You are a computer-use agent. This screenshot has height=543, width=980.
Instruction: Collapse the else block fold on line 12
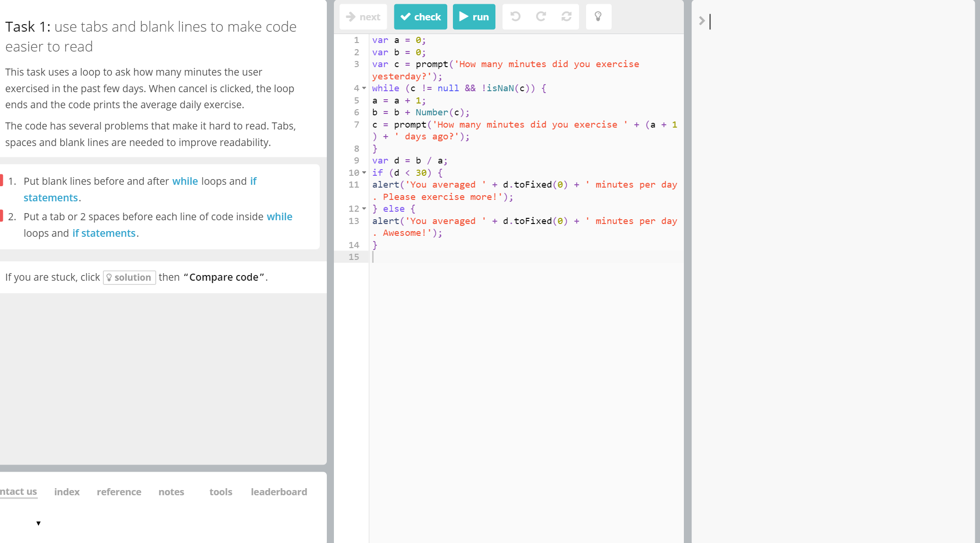[x=364, y=208]
